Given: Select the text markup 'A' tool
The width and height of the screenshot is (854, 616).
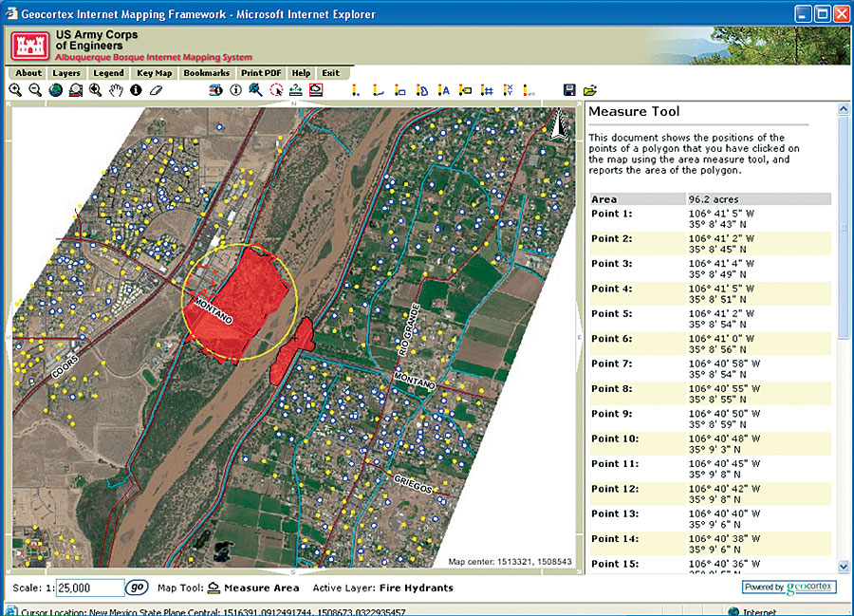Looking at the screenshot, I should pos(443,90).
